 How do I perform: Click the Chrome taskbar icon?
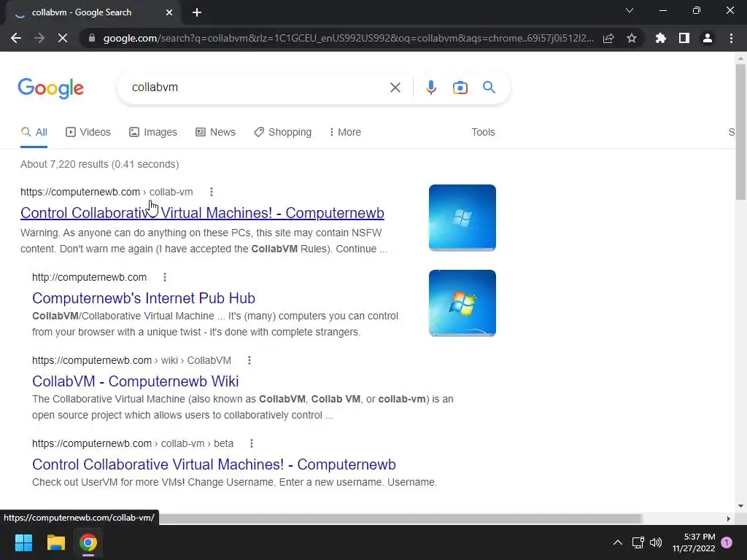88,542
